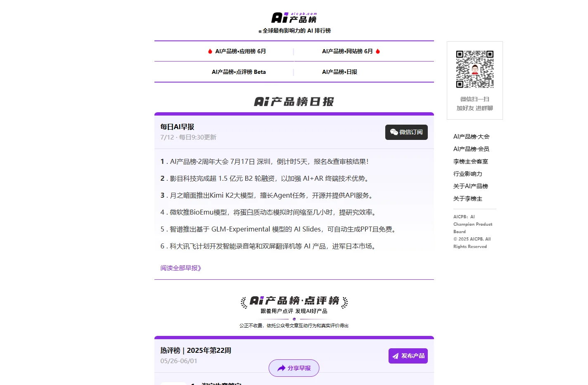Viewport: 588px width, 385px height.
Task: Open 关于李榜主 link
Action: pos(468,198)
